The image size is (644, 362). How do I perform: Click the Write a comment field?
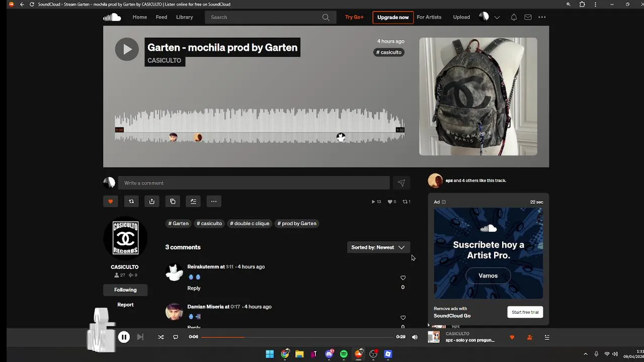(254, 183)
